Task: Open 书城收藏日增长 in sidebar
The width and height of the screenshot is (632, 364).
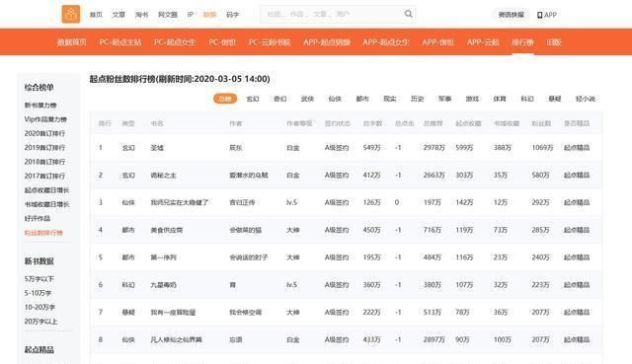Action: 46,204
